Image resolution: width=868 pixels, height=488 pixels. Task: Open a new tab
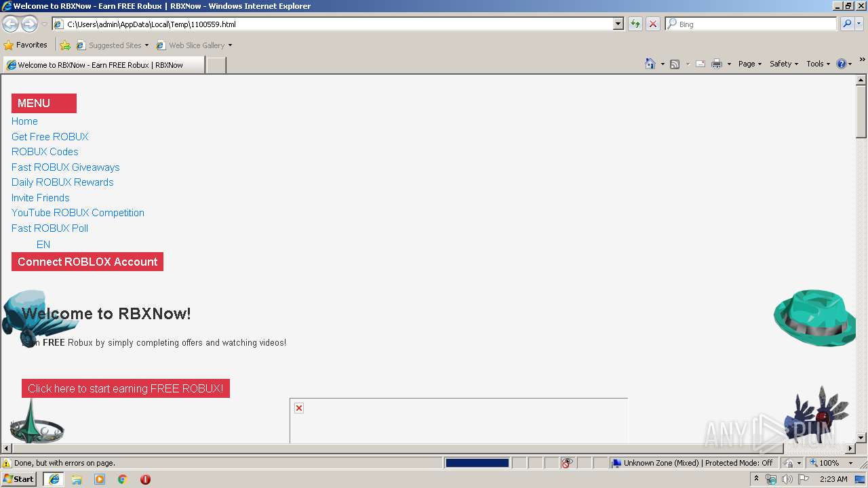tap(216, 65)
